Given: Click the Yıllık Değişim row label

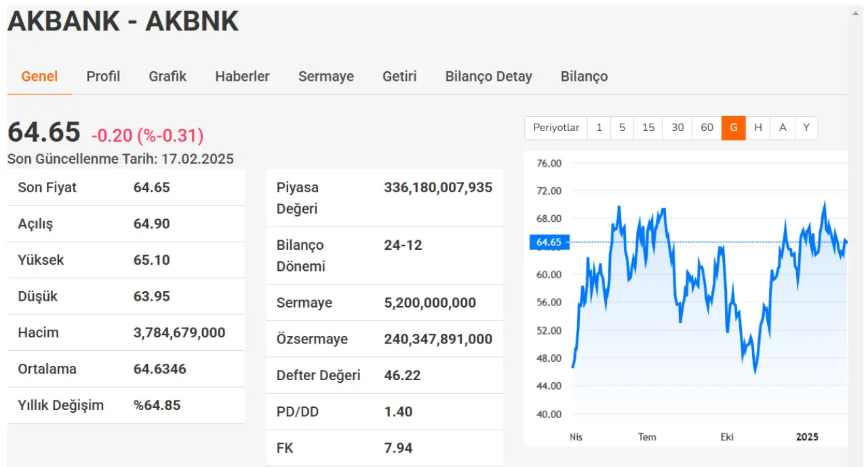Looking at the screenshot, I should coord(61,405).
